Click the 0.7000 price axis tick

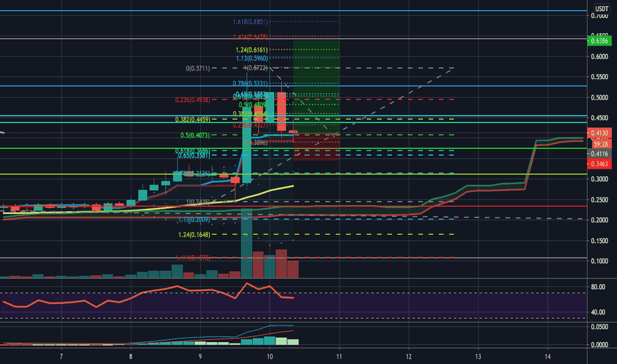(x=599, y=16)
